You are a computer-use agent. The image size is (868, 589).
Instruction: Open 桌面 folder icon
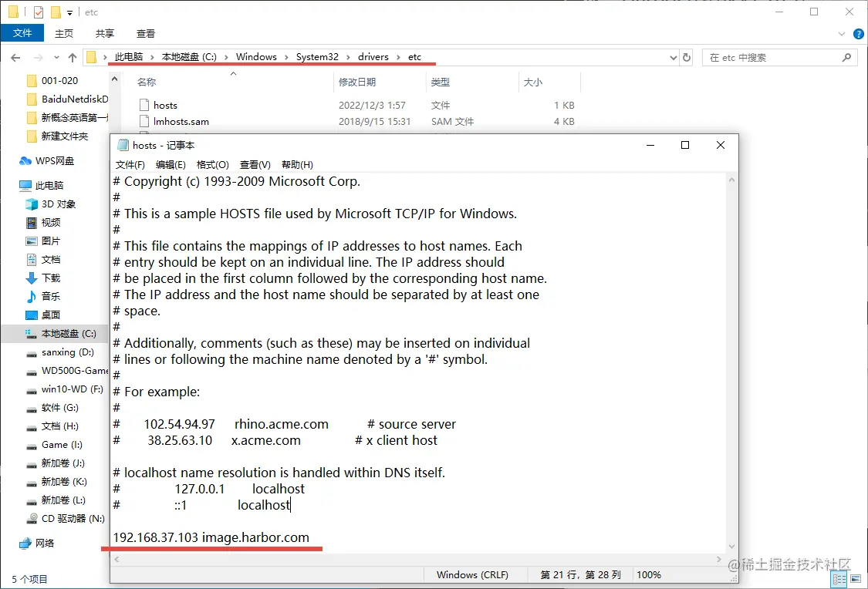pos(32,315)
